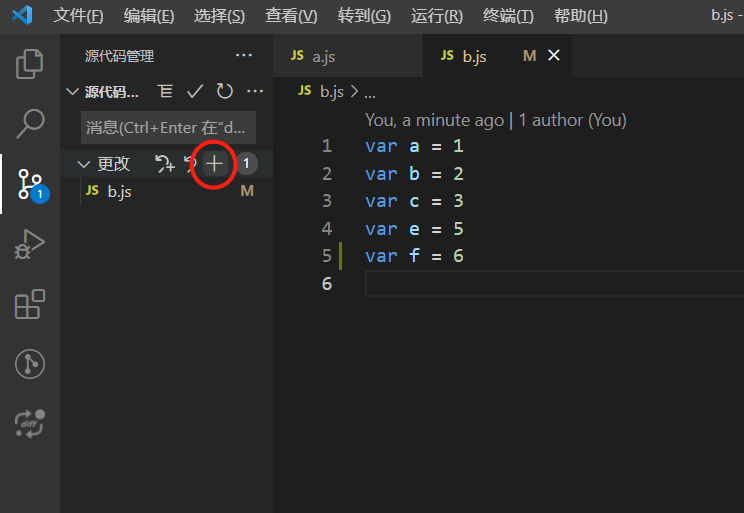
Task: Open the 文件(F) menu
Action: (x=78, y=16)
